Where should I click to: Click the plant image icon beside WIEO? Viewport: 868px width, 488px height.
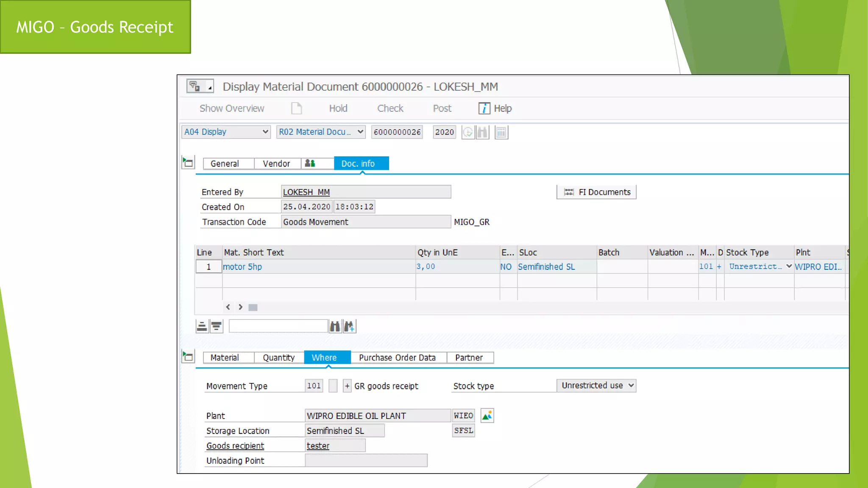click(487, 416)
